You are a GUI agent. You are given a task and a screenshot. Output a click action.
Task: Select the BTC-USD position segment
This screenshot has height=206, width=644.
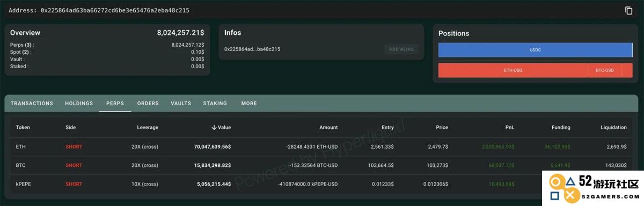click(605, 70)
